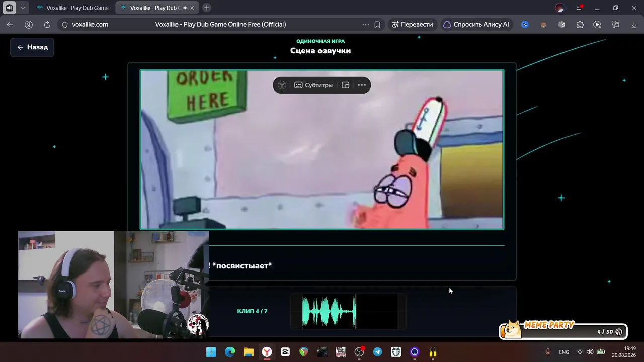Click the toolbar play button icon
The width and height of the screenshot is (644, 362).
click(597, 24)
